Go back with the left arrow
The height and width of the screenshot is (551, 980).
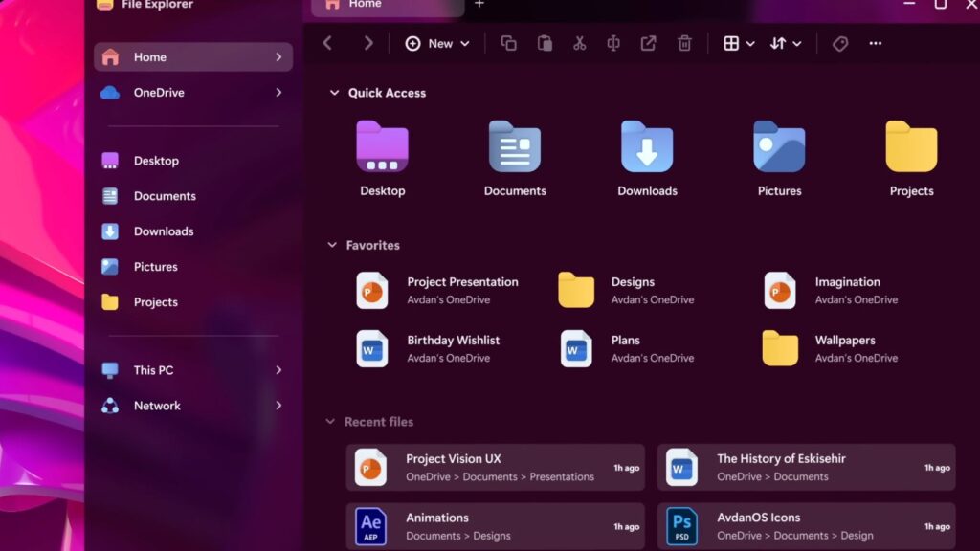327,43
